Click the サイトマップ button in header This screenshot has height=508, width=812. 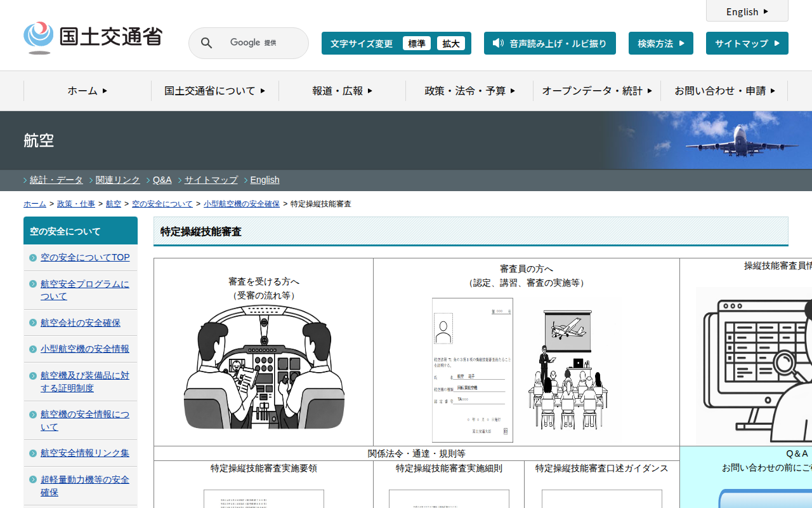pyautogui.click(x=747, y=43)
